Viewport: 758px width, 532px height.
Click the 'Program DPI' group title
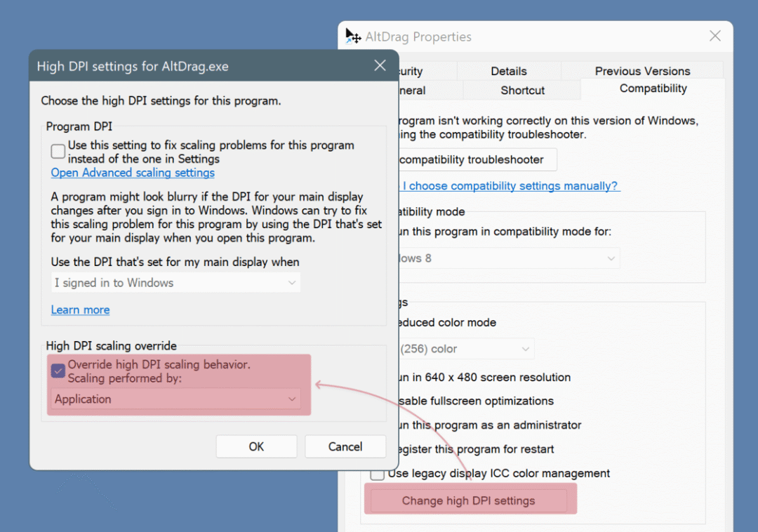click(79, 126)
